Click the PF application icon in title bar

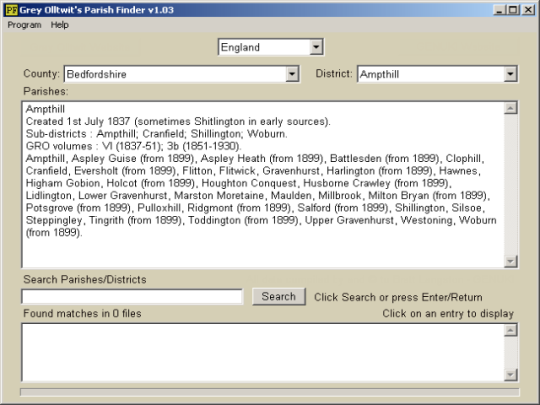(x=11, y=10)
